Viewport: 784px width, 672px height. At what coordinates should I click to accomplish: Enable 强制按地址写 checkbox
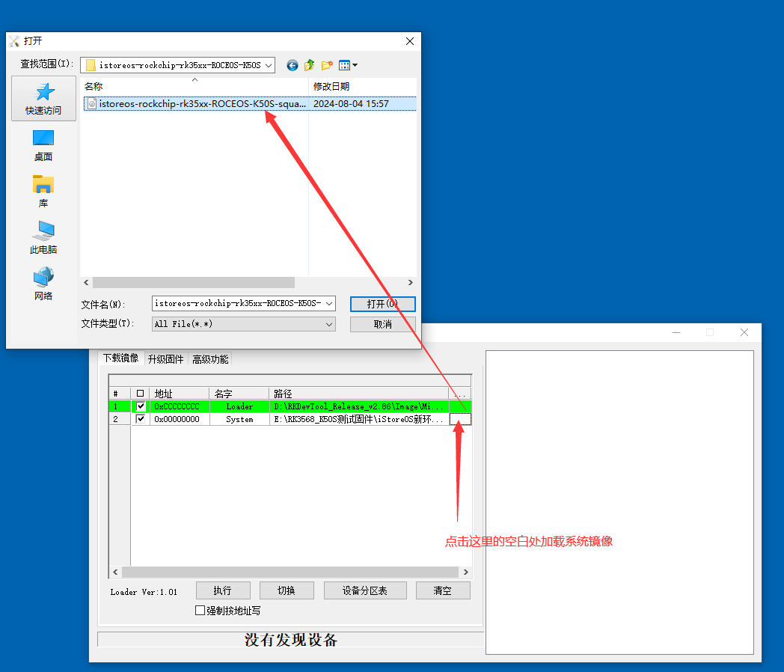click(x=200, y=611)
